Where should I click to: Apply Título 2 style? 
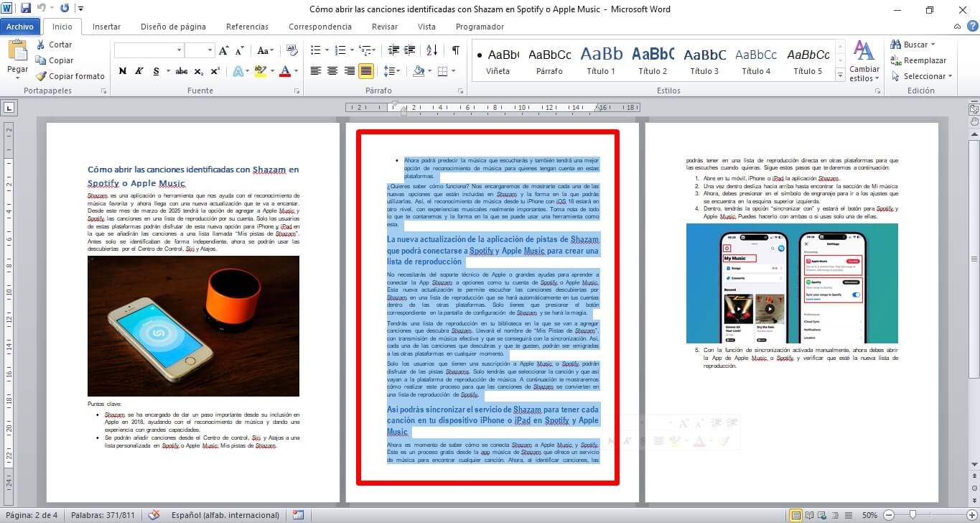653,61
